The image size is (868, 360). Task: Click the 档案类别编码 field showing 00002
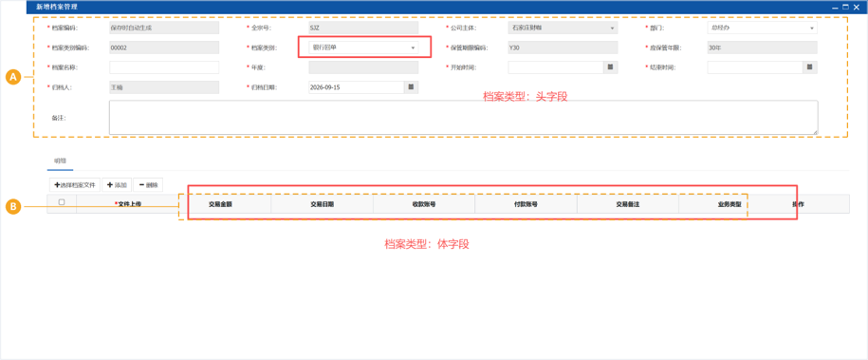pyautogui.click(x=164, y=47)
